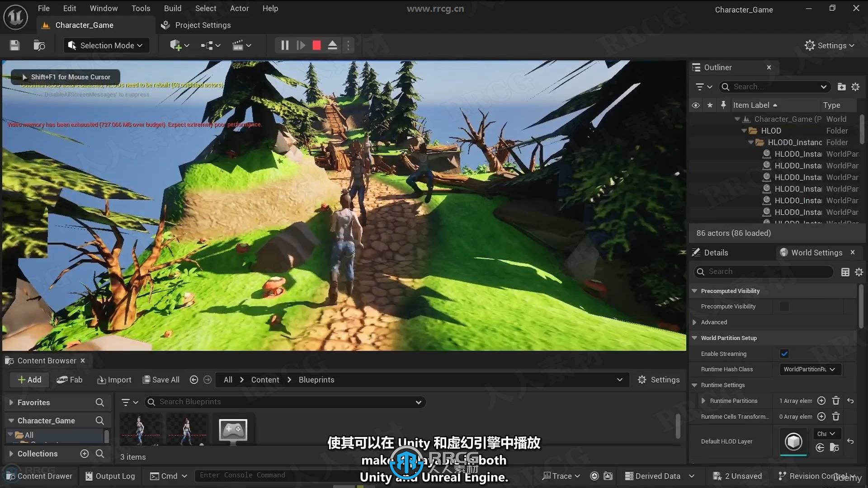This screenshot has width=868, height=488.
Task: Toggle the Outliner pinned column header
Action: [x=723, y=105]
